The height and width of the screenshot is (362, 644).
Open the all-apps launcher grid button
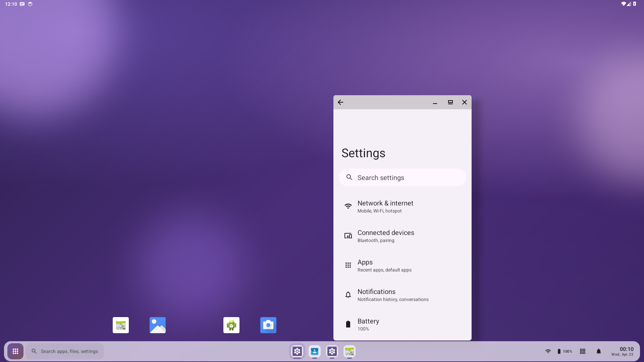(x=15, y=351)
